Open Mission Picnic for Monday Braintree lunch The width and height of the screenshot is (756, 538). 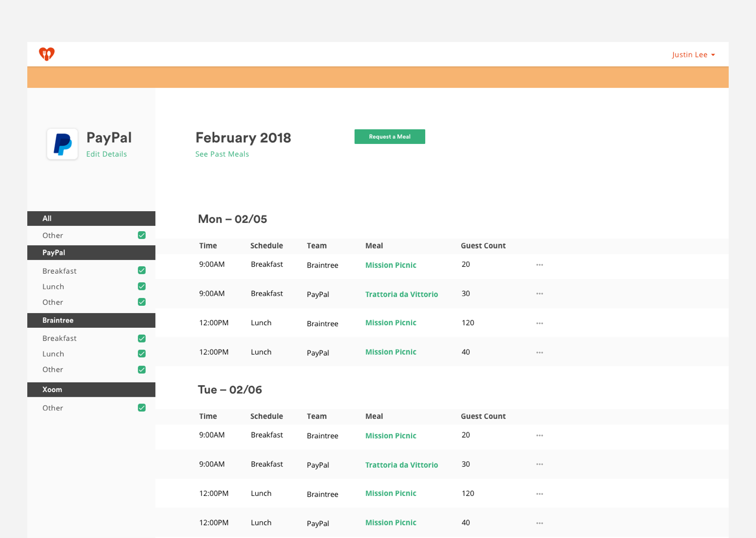click(x=391, y=323)
